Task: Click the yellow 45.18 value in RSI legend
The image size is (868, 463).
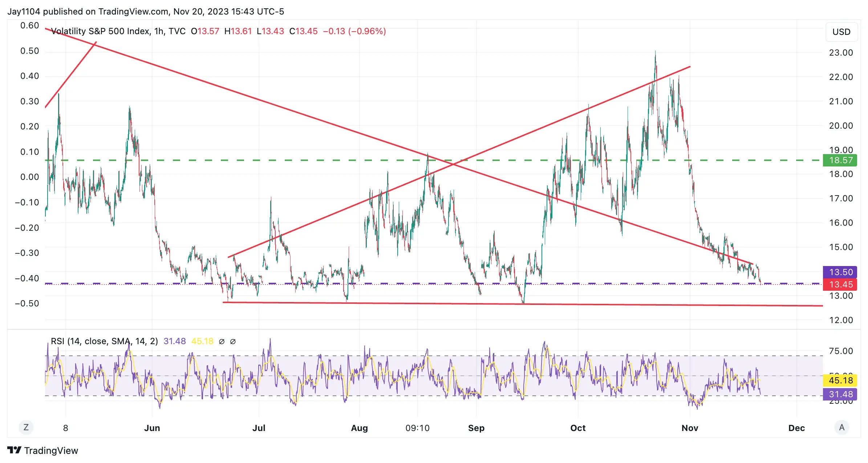Action: click(x=203, y=341)
